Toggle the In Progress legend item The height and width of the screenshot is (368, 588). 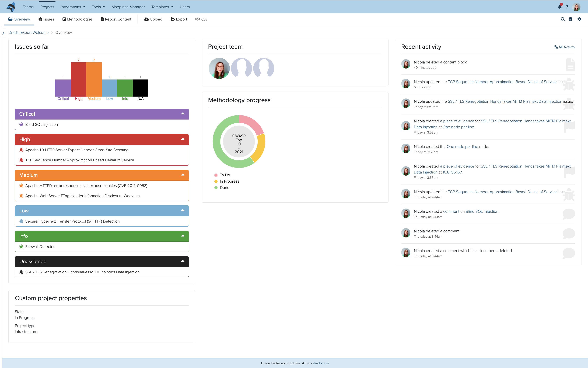click(x=227, y=181)
